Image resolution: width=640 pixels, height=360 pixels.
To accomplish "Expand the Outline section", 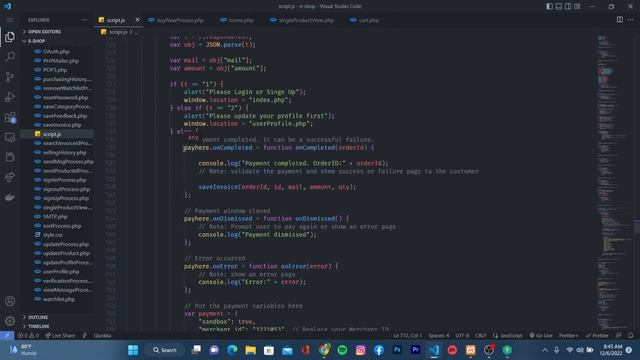I will pyautogui.click(x=57, y=317).
